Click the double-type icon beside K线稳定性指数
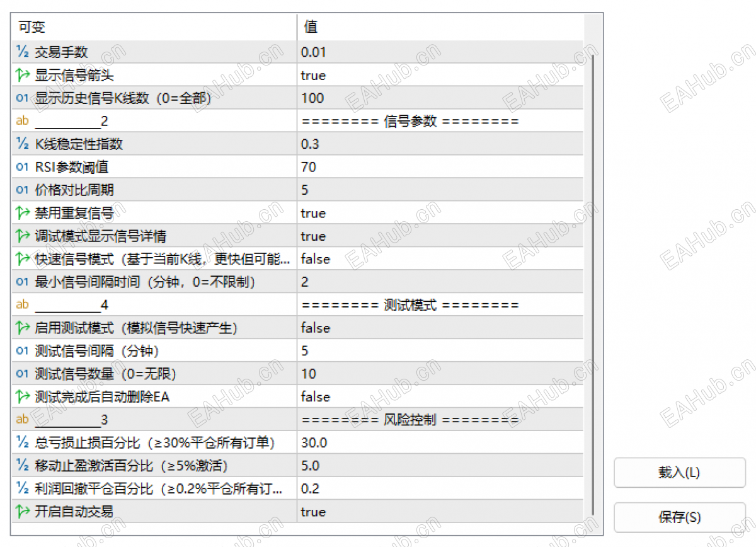Screen dimensions: 756x547 tap(23, 144)
